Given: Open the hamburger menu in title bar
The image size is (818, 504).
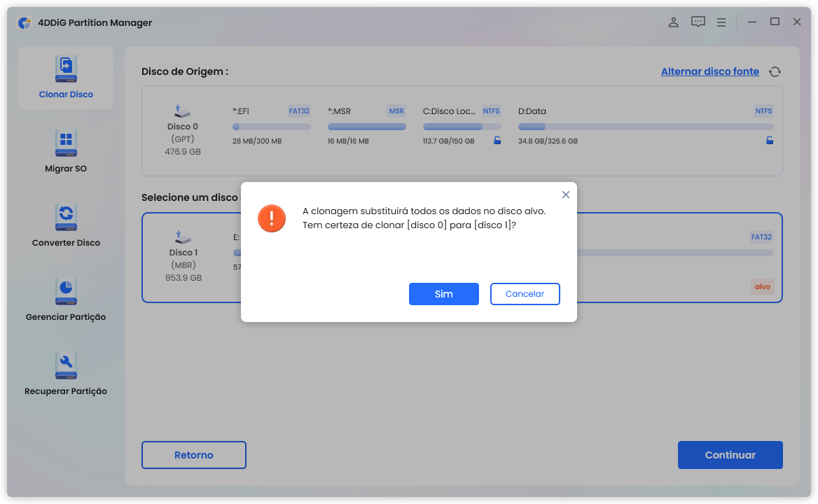Looking at the screenshot, I should pos(721,22).
